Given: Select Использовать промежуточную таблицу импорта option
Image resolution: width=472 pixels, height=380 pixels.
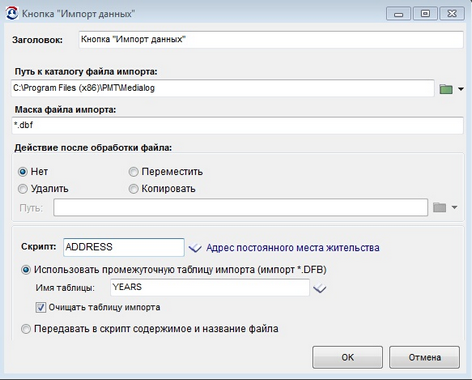Looking at the screenshot, I should click(x=26, y=270).
